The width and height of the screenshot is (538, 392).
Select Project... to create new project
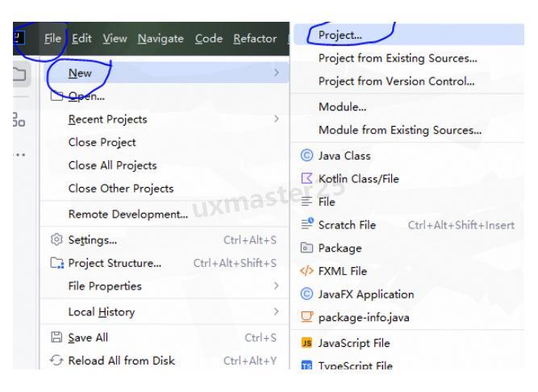click(x=340, y=35)
